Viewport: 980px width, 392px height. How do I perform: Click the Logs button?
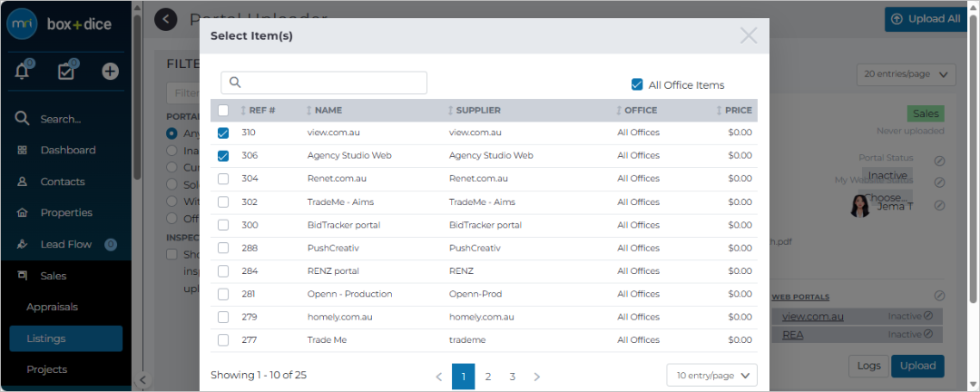click(868, 366)
